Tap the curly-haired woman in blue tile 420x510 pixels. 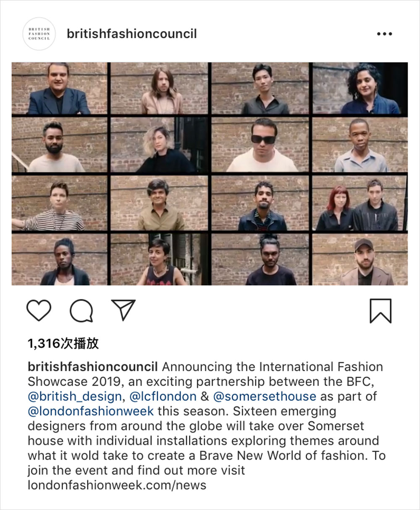pos(360,89)
